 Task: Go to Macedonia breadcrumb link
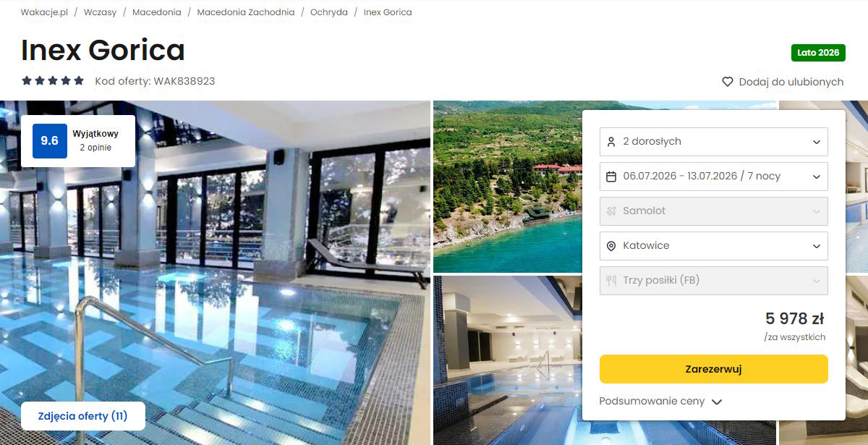(x=157, y=12)
